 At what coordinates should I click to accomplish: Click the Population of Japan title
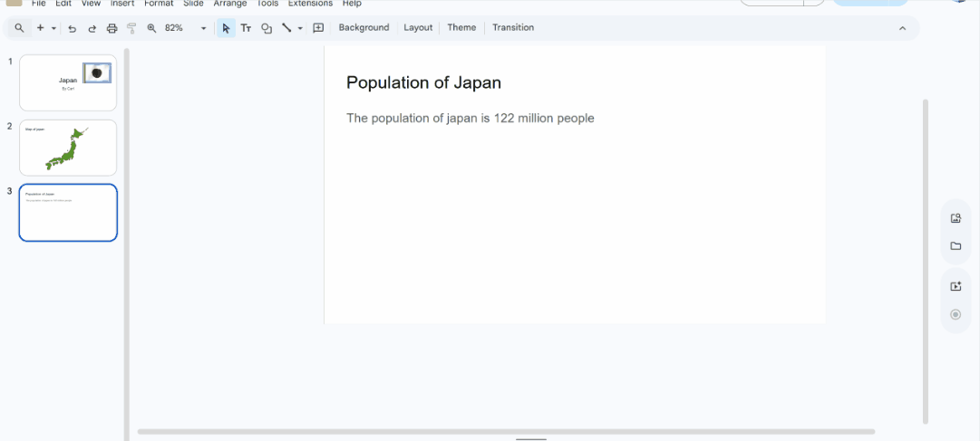(x=423, y=82)
